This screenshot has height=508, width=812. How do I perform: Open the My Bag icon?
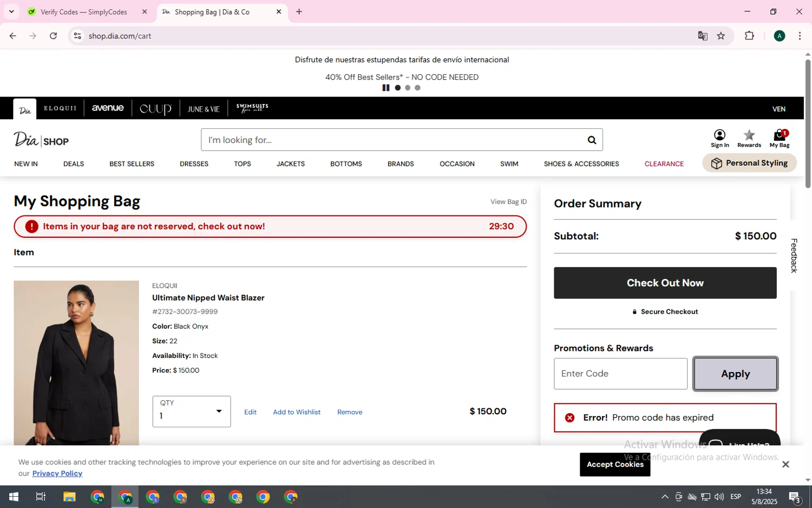pyautogui.click(x=780, y=139)
